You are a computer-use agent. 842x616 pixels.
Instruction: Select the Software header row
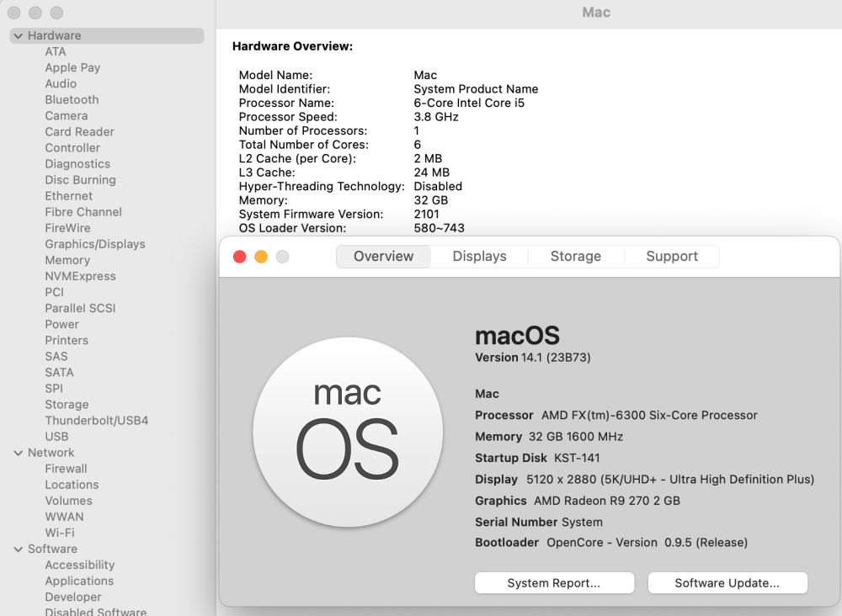107,550
